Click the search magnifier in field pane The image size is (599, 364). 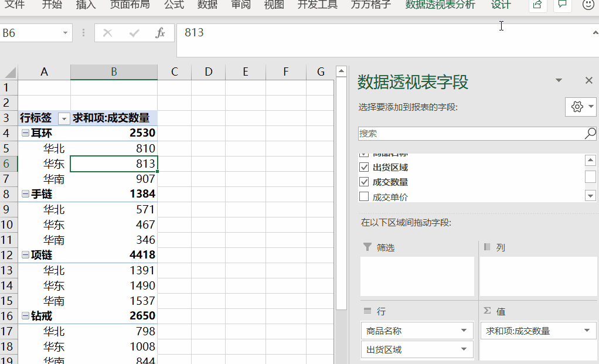click(x=590, y=133)
